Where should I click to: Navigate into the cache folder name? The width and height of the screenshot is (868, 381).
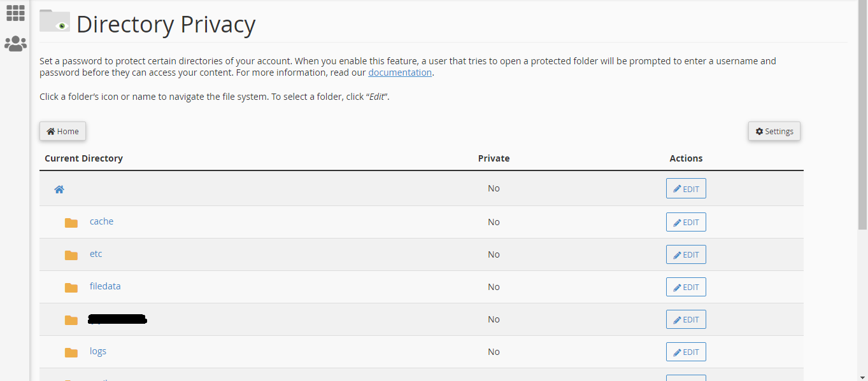coord(101,221)
